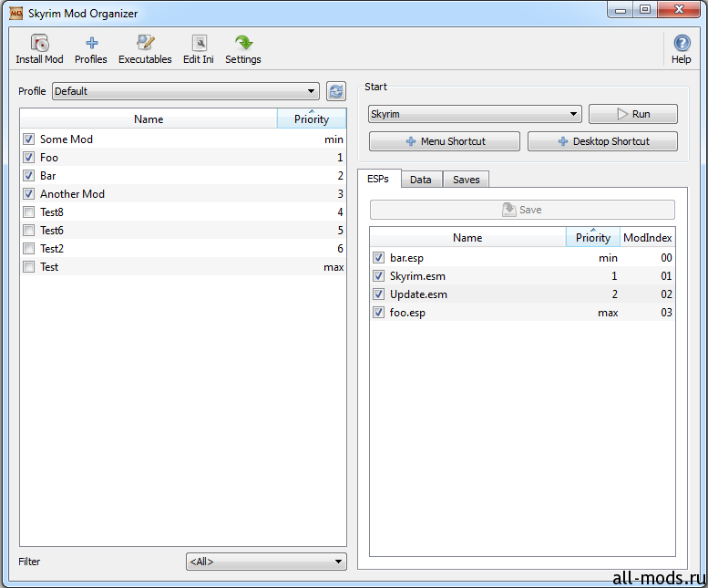Image resolution: width=708 pixels, height=588 pixels.
Task: Select the Skyrim.esm plugin name
Action: 417,276
